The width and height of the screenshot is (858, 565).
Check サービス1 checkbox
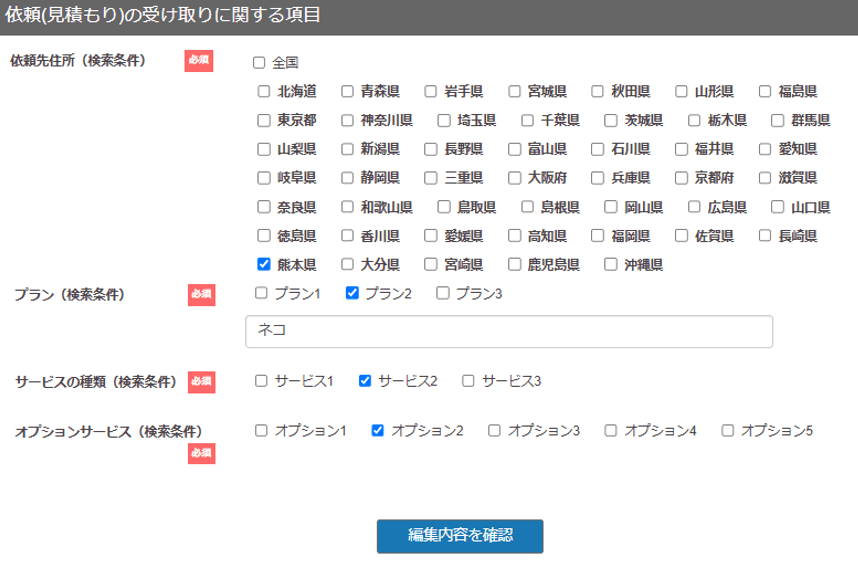[x=262, y=381]
